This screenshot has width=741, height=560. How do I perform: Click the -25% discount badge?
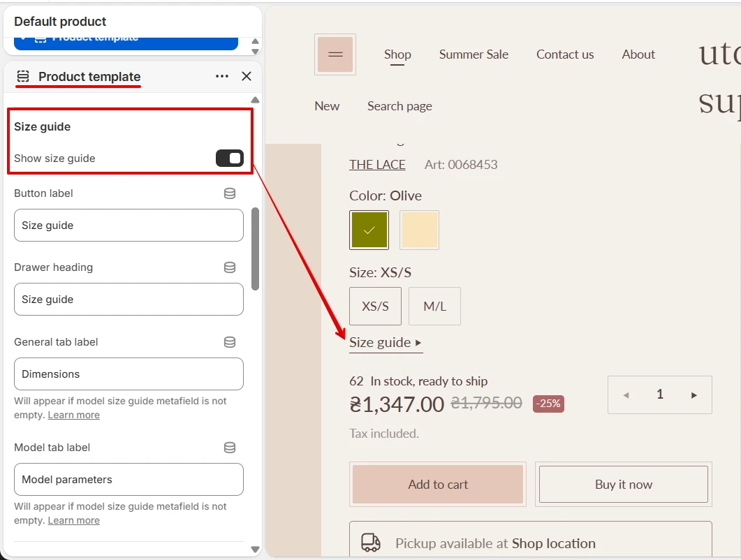[x=548, y=404]
